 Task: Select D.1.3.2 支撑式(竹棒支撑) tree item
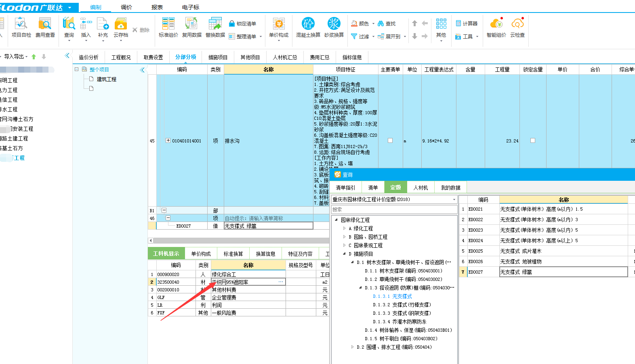(x=402, y=305)
